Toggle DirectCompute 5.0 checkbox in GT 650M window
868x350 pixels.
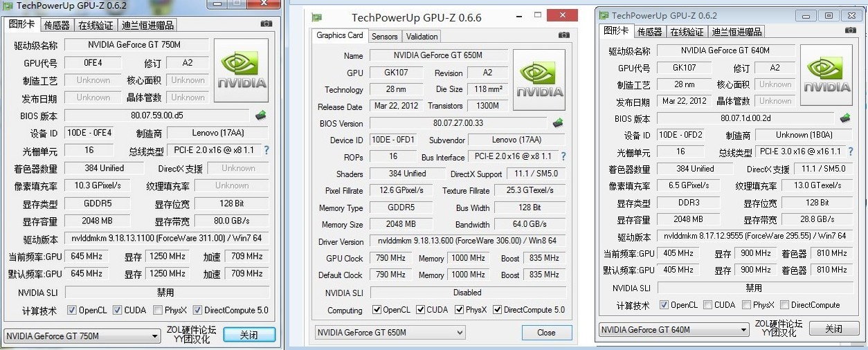(x=497, y=310)
